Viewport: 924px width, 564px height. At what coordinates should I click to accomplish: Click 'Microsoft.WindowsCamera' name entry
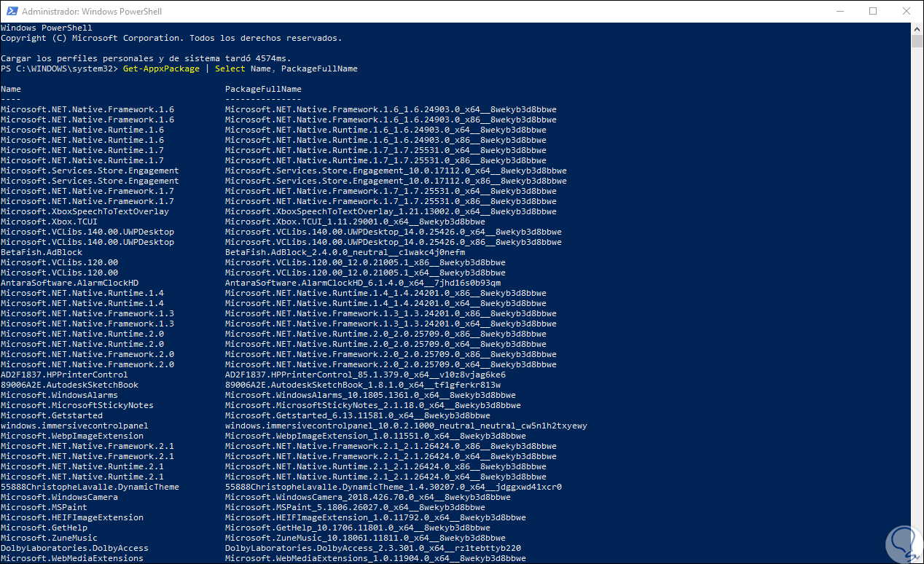[x=59, y=497]
